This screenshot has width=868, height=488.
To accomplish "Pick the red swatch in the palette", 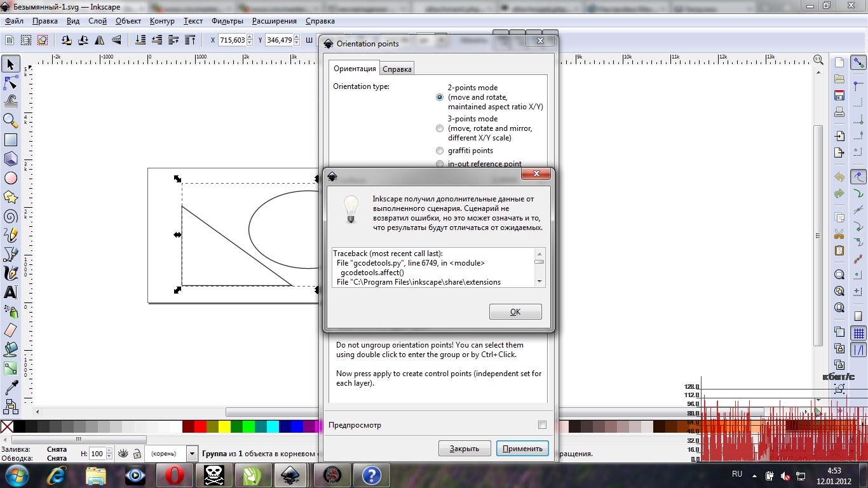I will [200, 426].
